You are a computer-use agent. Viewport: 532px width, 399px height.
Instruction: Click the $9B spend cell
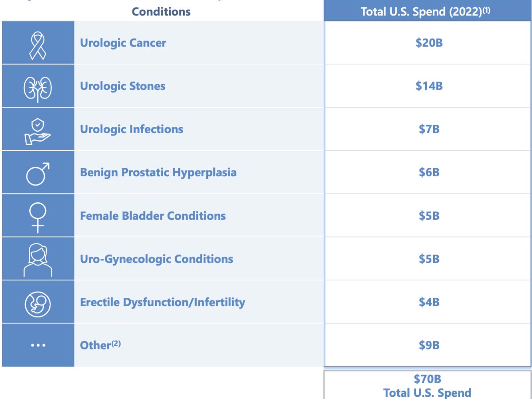(x=428, y=345)
